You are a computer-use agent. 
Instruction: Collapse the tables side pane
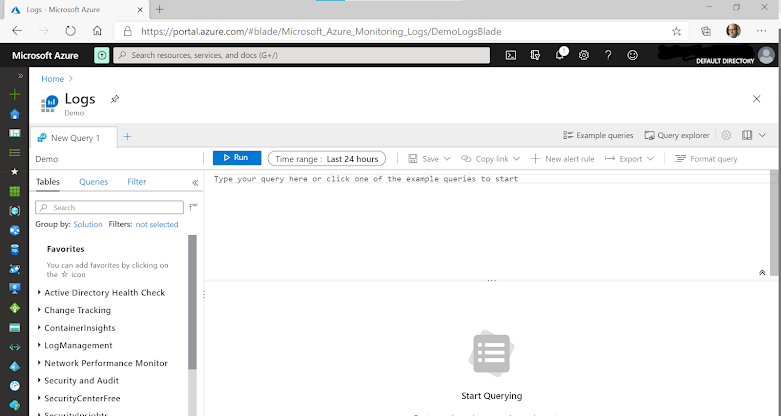coord(195,183)
